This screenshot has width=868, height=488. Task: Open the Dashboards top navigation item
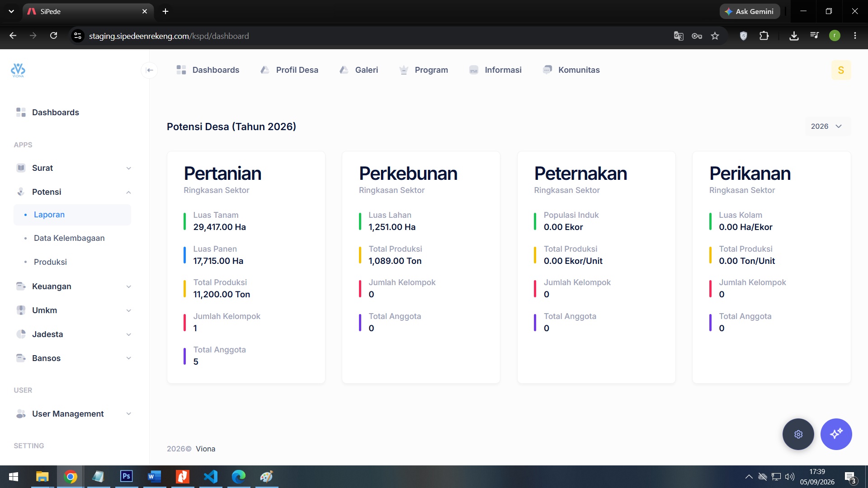coord(208,70)
